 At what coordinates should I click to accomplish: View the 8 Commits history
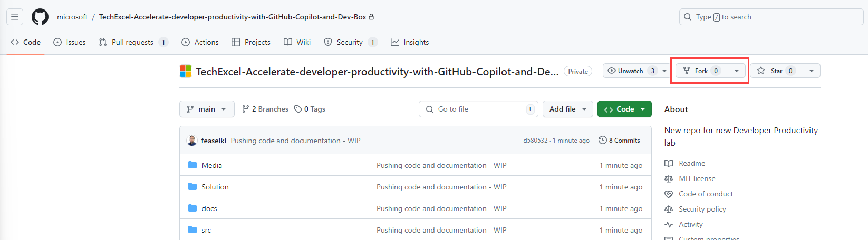pyautogui.click(x=619, y=141)
